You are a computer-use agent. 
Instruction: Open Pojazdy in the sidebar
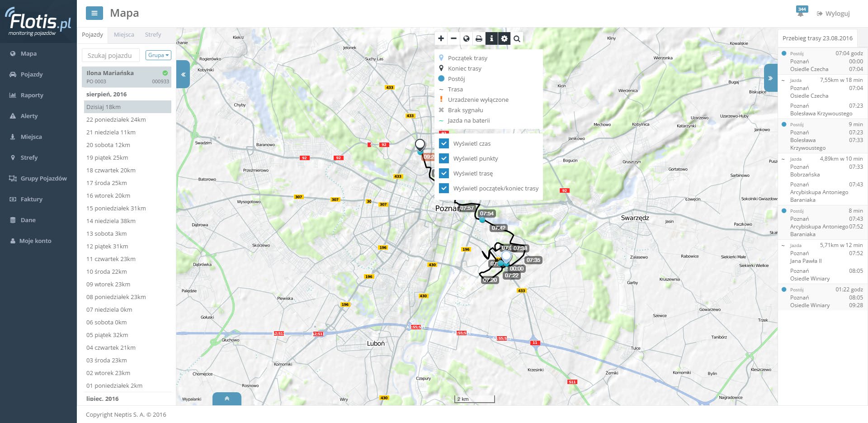point(31,74)
